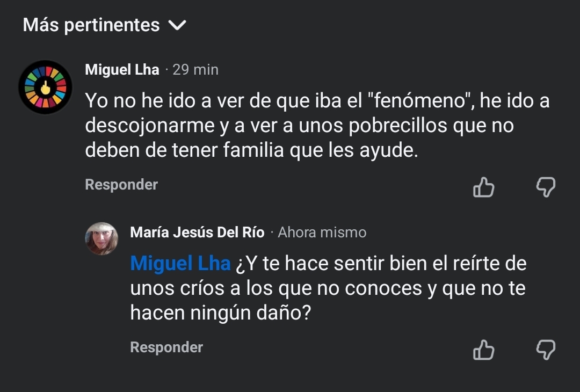The width and height of the screenshot is (580, 392).
Task: Open the Ahora mismo timestamp link
Action: click(322, 233)
